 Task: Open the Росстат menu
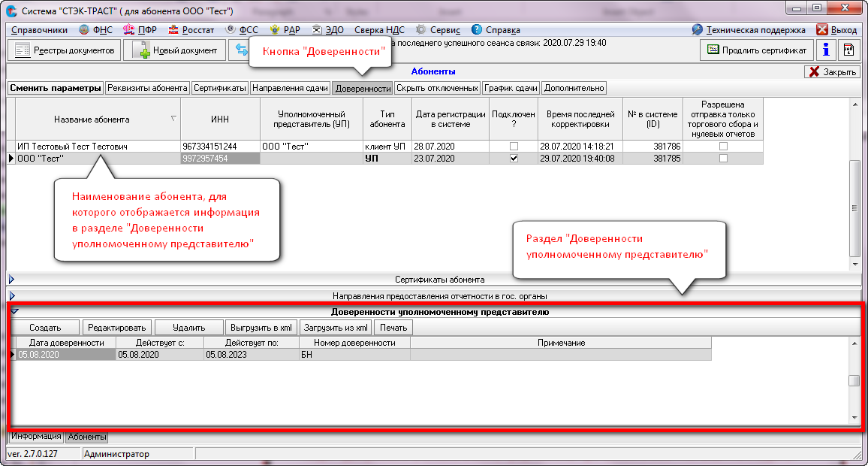click(x=191, y=30)
